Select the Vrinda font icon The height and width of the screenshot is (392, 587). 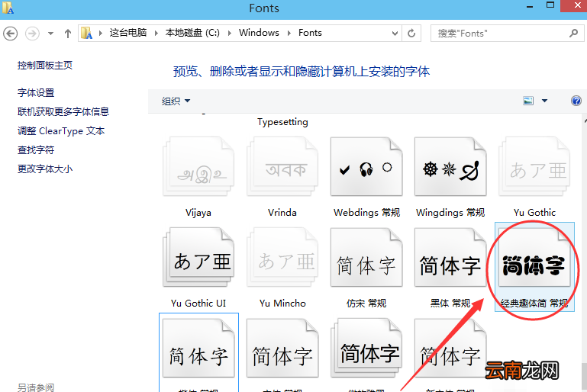pos(282,166)
